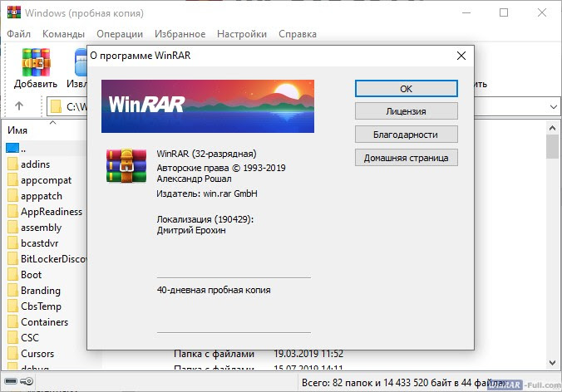Click the "Дмитрий Ерохин" localization name
Image resolution: width=562 pixels, height=392 pixels.
pos(191,230)
